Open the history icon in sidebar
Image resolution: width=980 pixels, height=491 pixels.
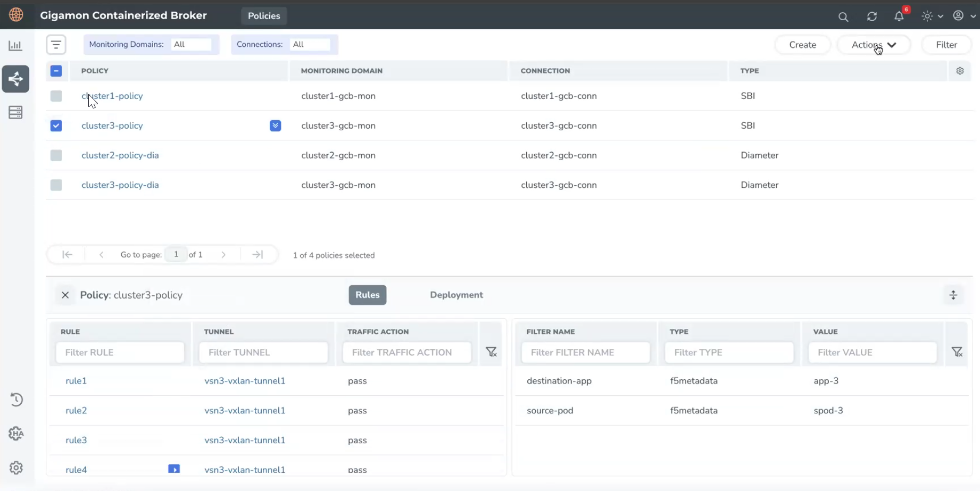[x=16, y=400]
